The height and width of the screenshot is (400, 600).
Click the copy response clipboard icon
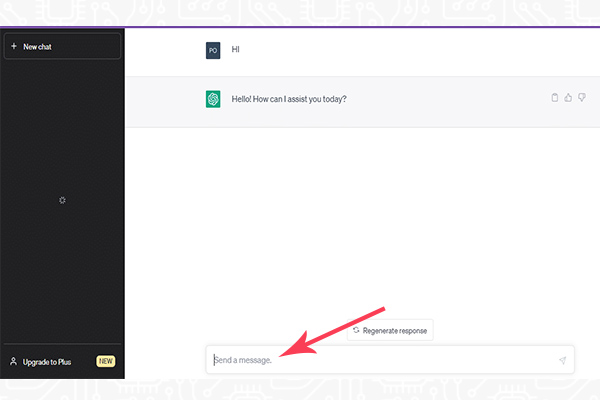pyautogui.click(x=555, y=98)
